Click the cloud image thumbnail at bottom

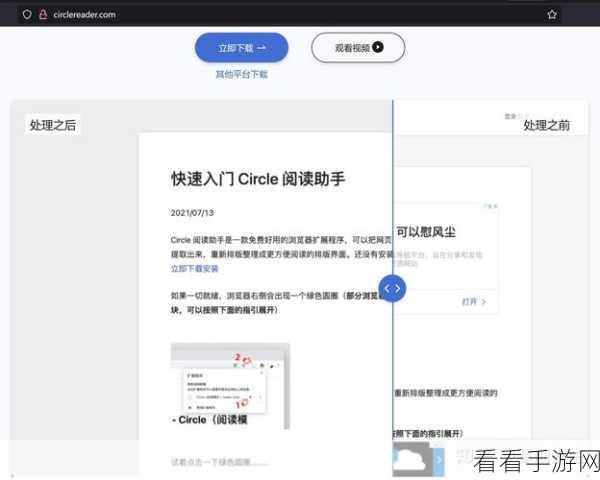(x=412, y=459)
